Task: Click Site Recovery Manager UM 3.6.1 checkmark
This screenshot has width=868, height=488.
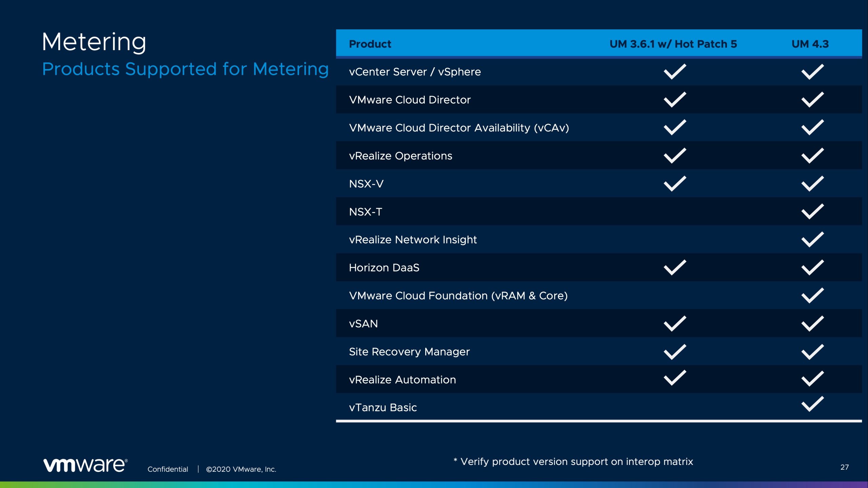Action: 675,351
